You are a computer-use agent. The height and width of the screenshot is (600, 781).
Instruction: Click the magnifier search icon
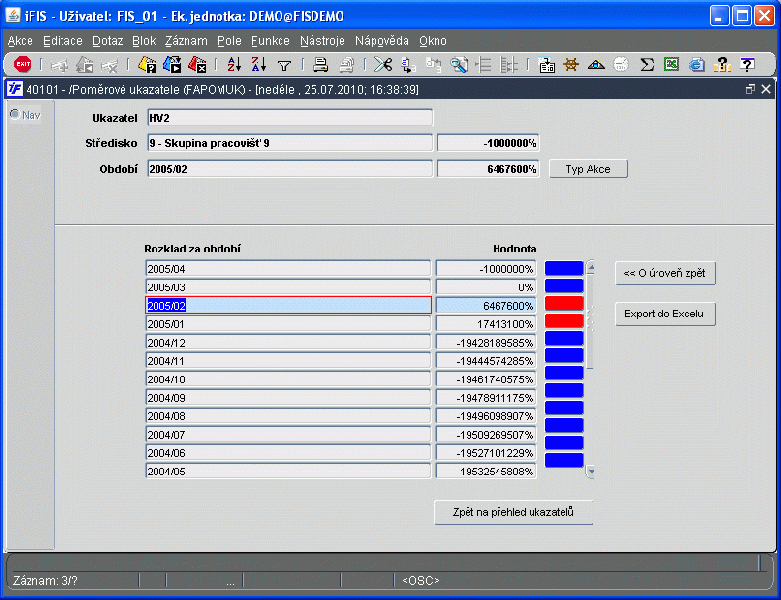tap(459, 65)
